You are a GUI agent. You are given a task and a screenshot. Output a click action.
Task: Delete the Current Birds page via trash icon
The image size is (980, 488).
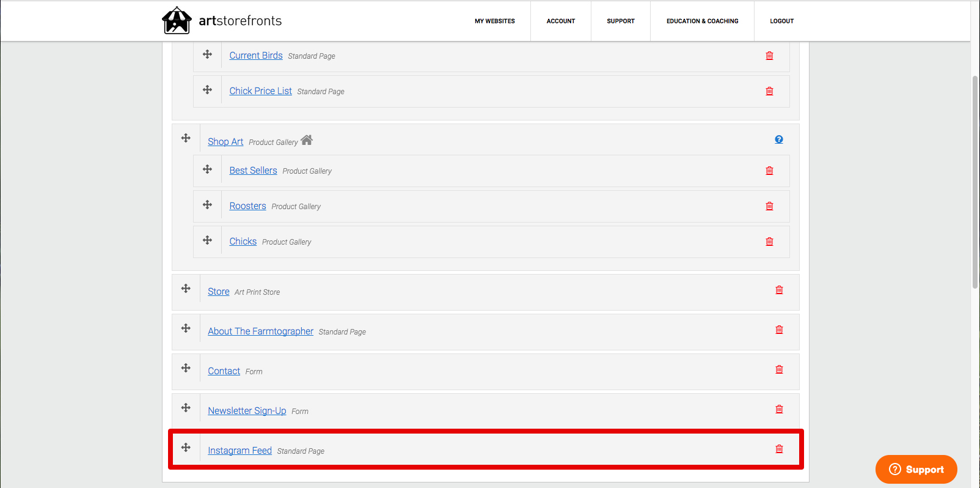[769, 56]
